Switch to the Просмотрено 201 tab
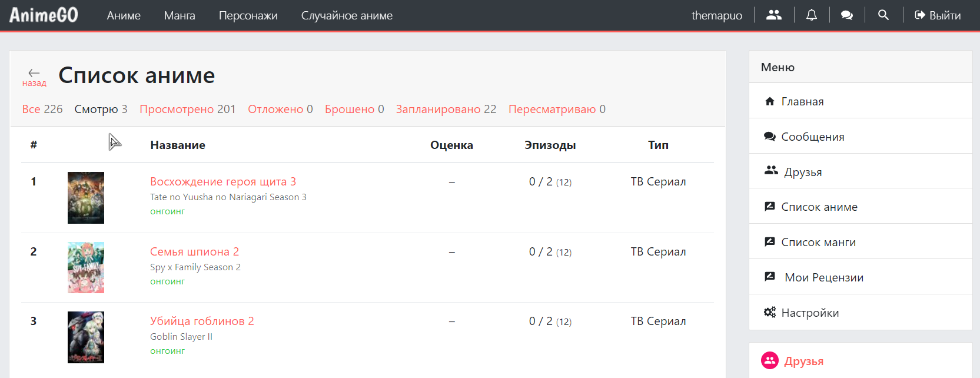The image size is (980, 378). tap(187, 109)
